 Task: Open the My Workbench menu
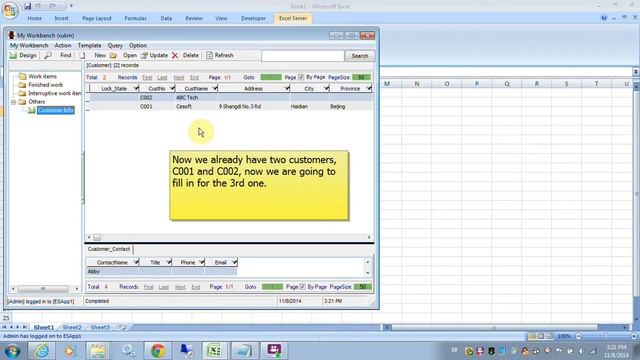(x=29, y=45)
